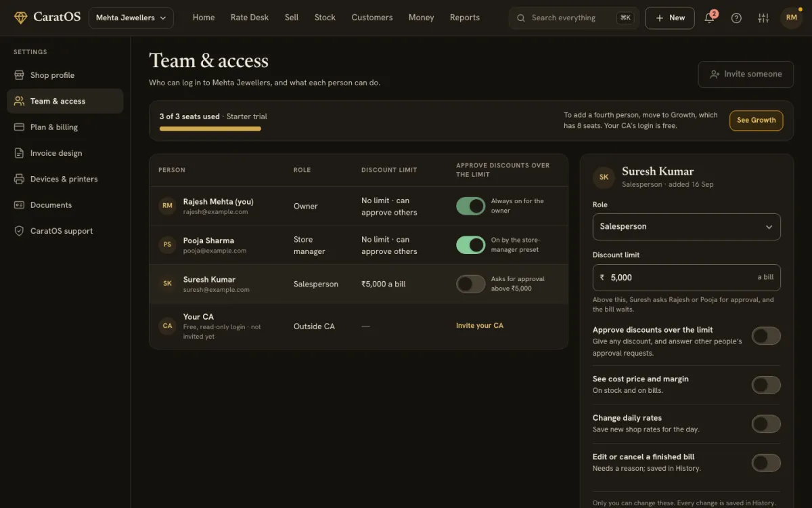Toggle Pooja Sharma's approve discounts switch
This screenshot has height=508, width=812.
(x=470, y=245)
